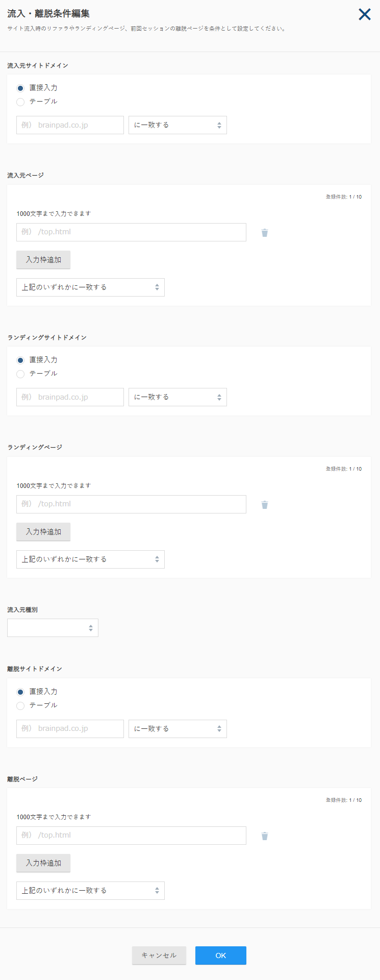Focus the 離脱サイトドメイン domain input field

click(x=70, y=729)
